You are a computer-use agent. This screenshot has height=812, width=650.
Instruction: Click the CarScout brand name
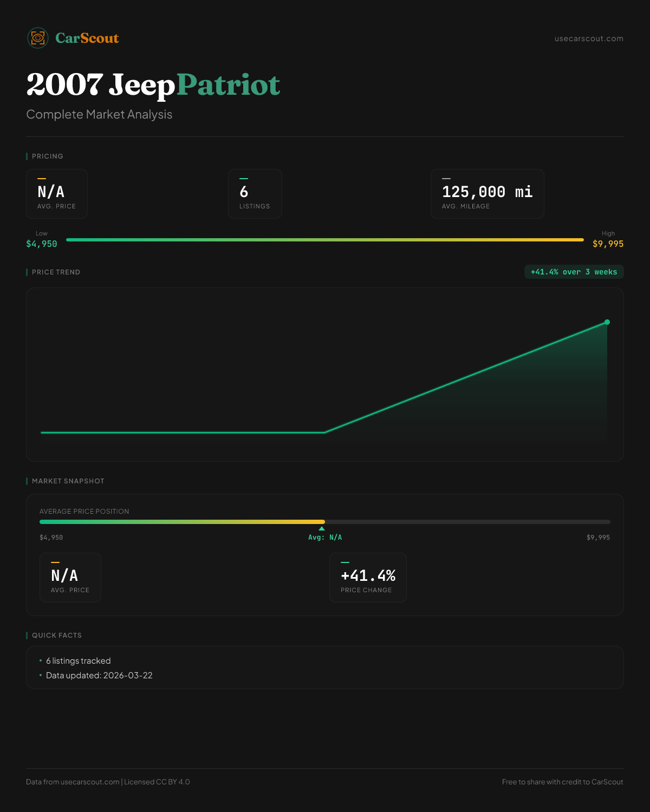pyautogui.click(x=87, y=38)
